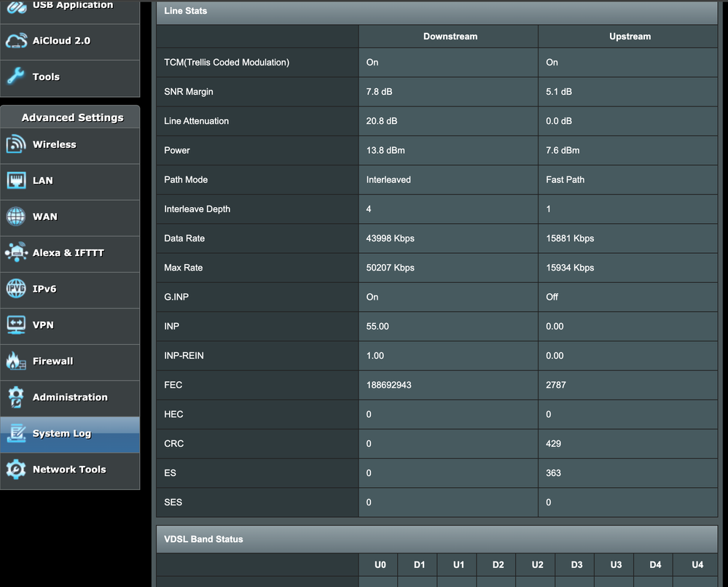Open AiCloud 2.0 via its cloud icon
Viewport: 728px width, 587px height.
[16, 41]
